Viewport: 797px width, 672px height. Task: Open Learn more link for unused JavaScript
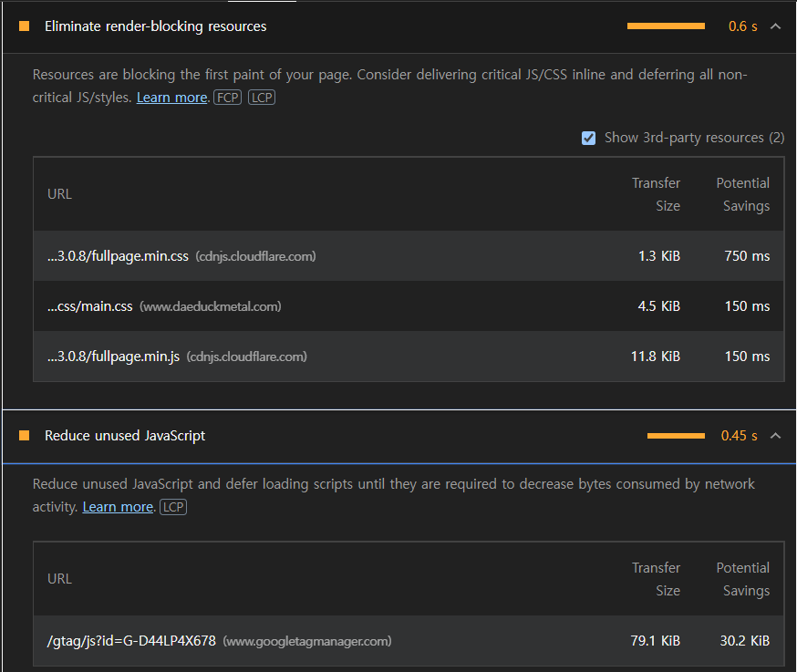tap(118, 507)
